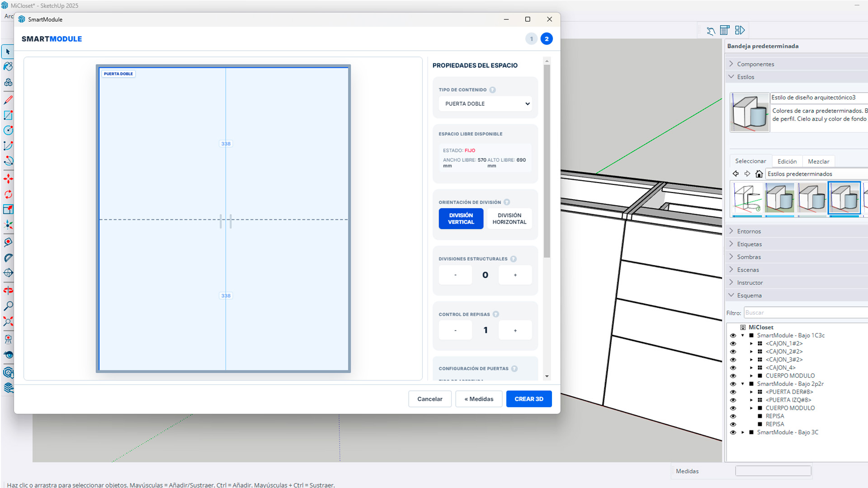868x488 pixels.
Task: Open the Seleccionar tab
Action: coord(750,161)
